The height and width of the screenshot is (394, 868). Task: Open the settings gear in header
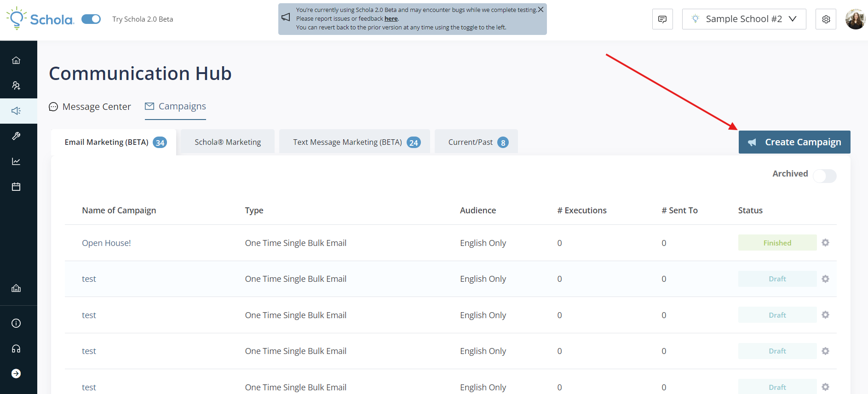[826, 19]
